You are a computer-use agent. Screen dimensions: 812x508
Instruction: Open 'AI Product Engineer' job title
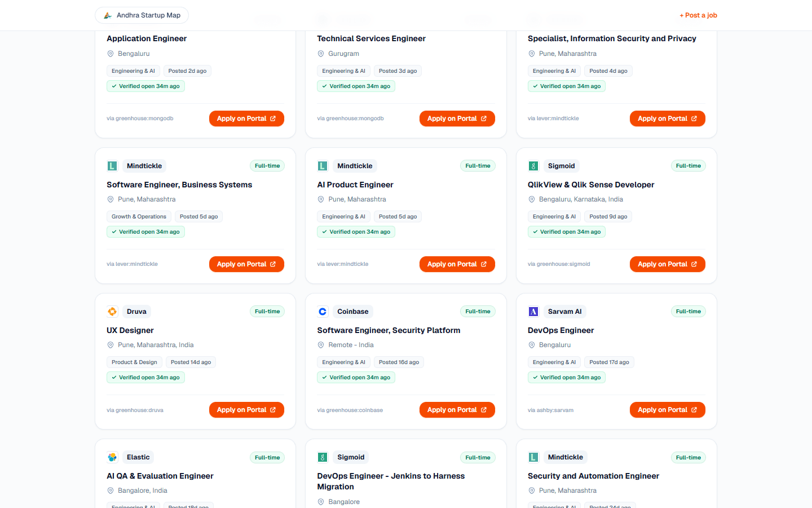[355, 185]
